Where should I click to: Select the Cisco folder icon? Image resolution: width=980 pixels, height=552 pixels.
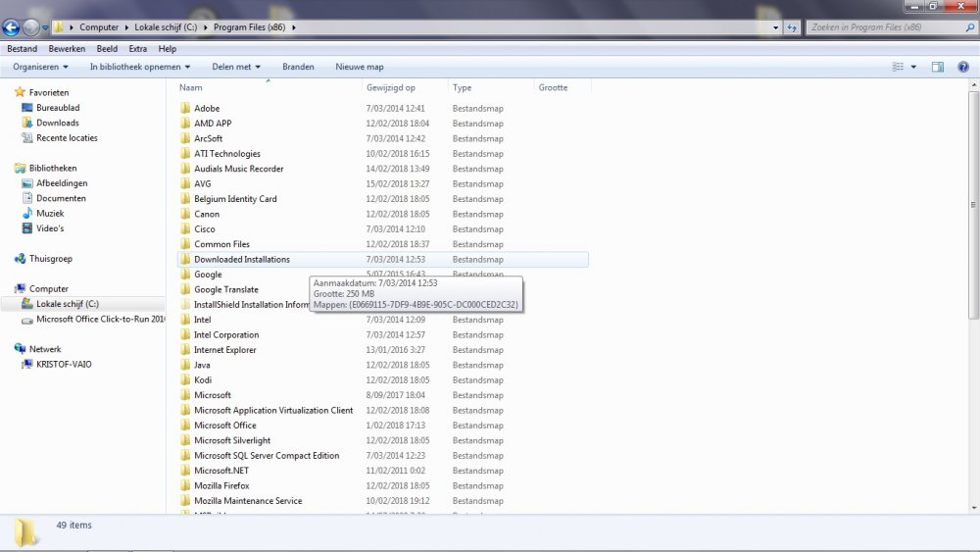[185, 228]
